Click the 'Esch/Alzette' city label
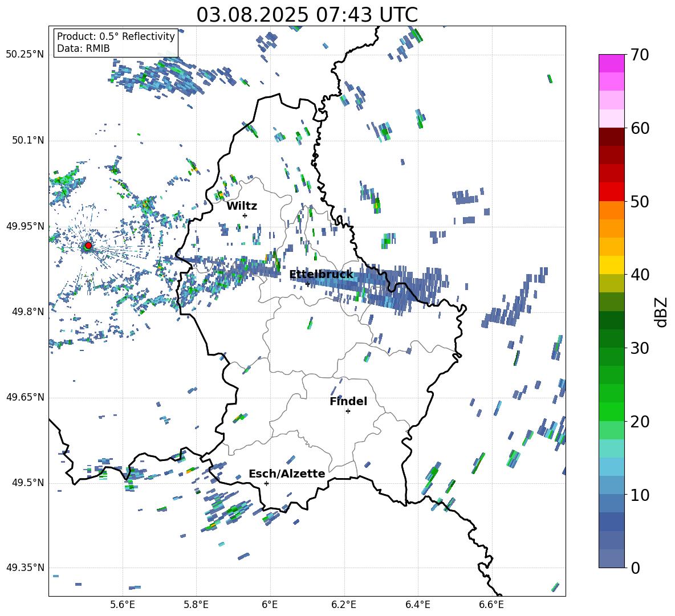 (x=287, y=474)
